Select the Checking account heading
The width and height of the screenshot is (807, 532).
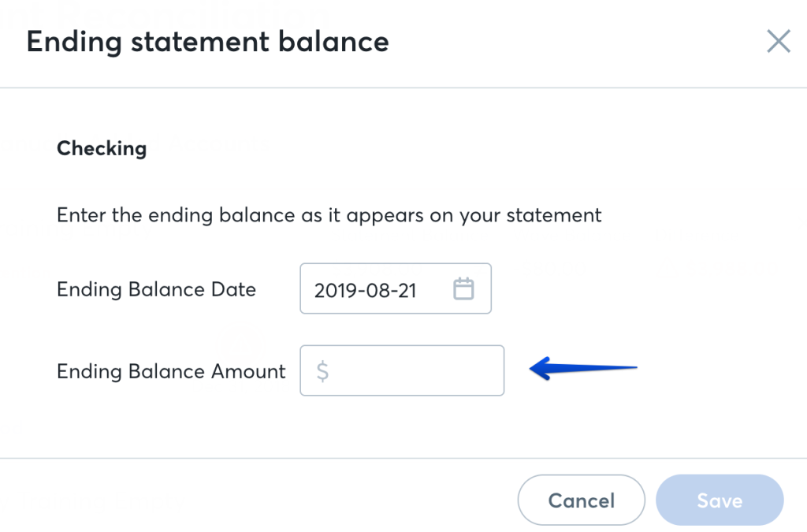102,149
